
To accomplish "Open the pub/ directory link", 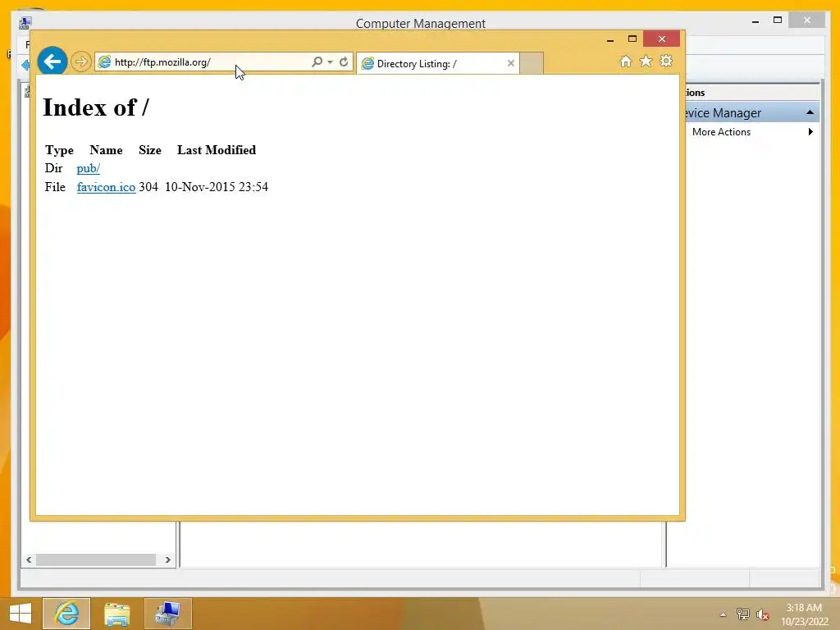I will coord(89,168).
